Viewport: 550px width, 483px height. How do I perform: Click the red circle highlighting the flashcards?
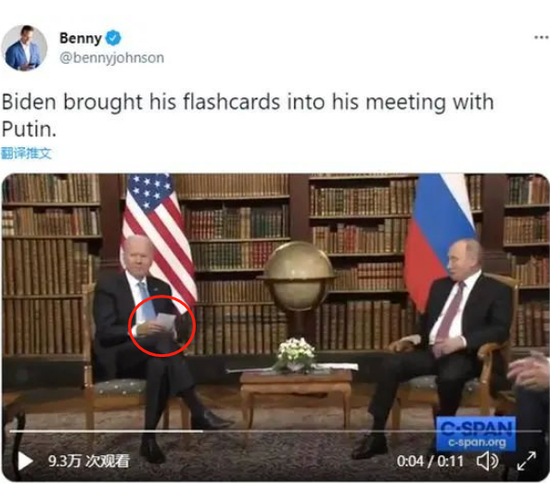[162, 326]
